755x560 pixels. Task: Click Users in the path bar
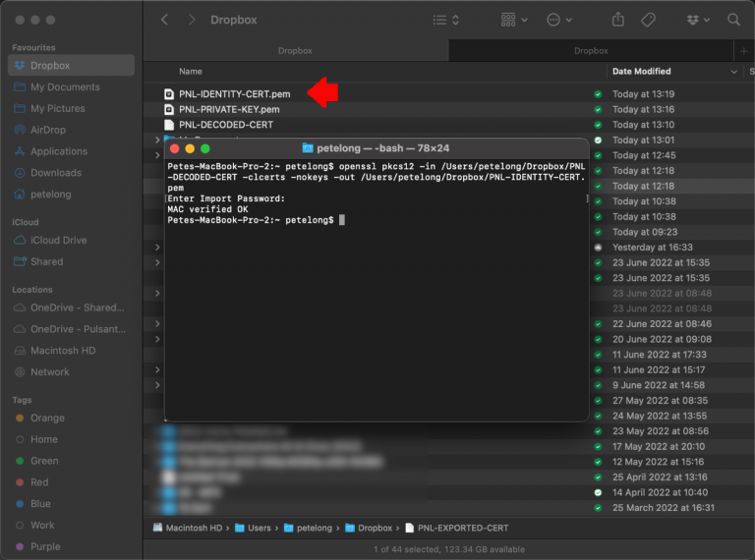(x=253, y=528)
